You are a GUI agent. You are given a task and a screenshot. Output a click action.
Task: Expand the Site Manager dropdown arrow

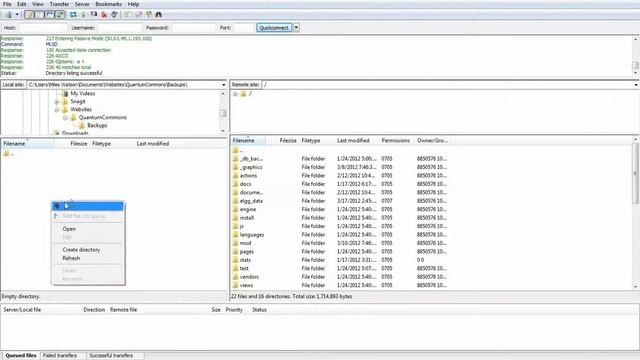[17, 15]
